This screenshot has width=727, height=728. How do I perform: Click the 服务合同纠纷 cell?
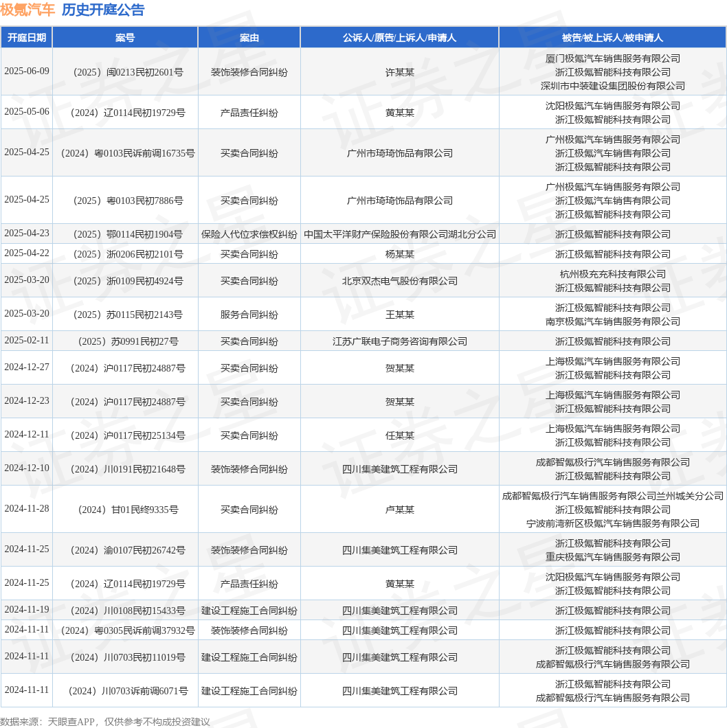[x=249, y=315]
